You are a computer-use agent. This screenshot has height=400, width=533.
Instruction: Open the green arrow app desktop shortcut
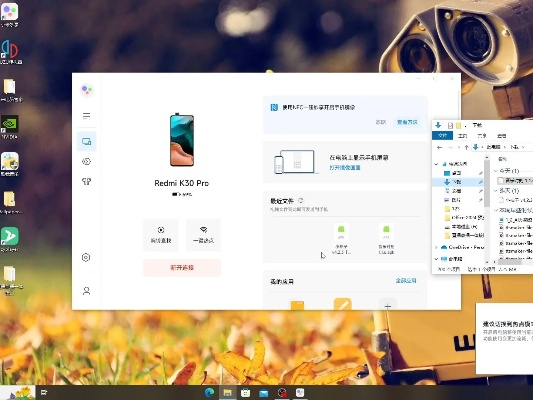click(x=10, y=239)
